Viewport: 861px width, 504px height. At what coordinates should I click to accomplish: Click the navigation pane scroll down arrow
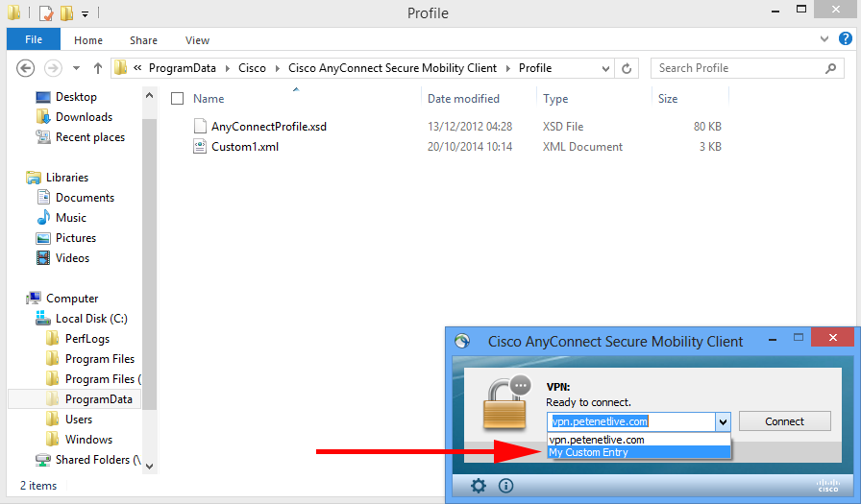pos(149,467)
